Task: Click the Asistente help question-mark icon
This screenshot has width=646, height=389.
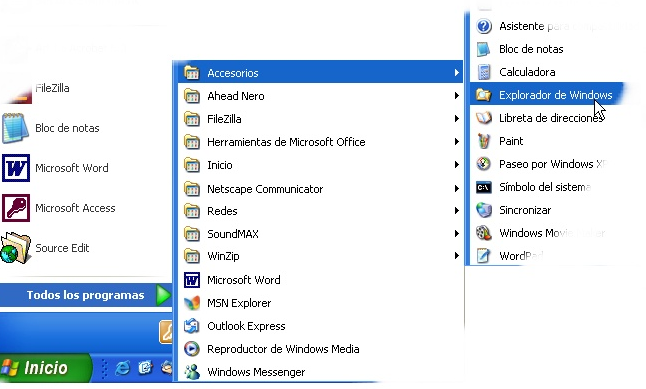Action: [484, 26]
